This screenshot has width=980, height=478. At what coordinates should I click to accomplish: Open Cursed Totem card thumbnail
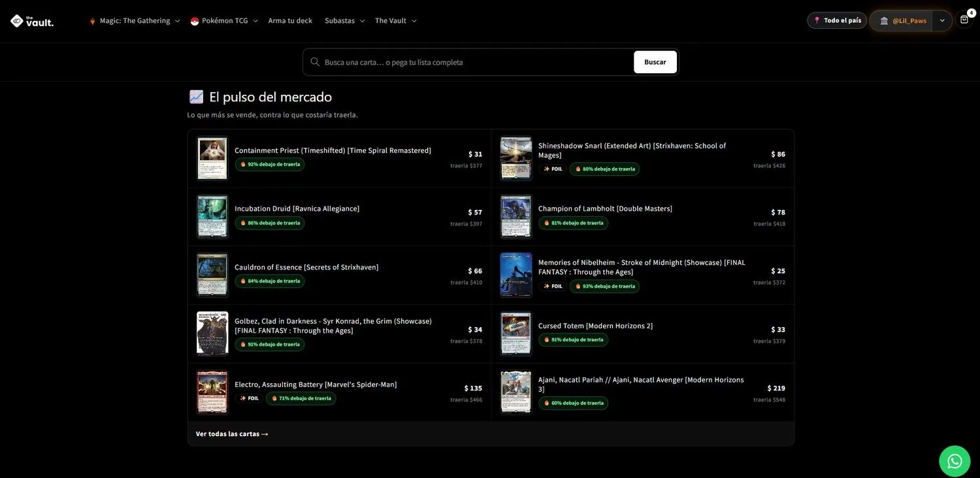pyautogui.click(x=516, y=333)
